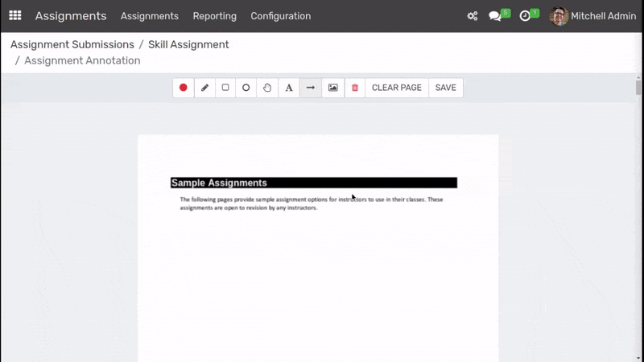Screen dimensions: 644x362
Task: Open the Mitchell Admin user dropdown
Action: [593, 16]
